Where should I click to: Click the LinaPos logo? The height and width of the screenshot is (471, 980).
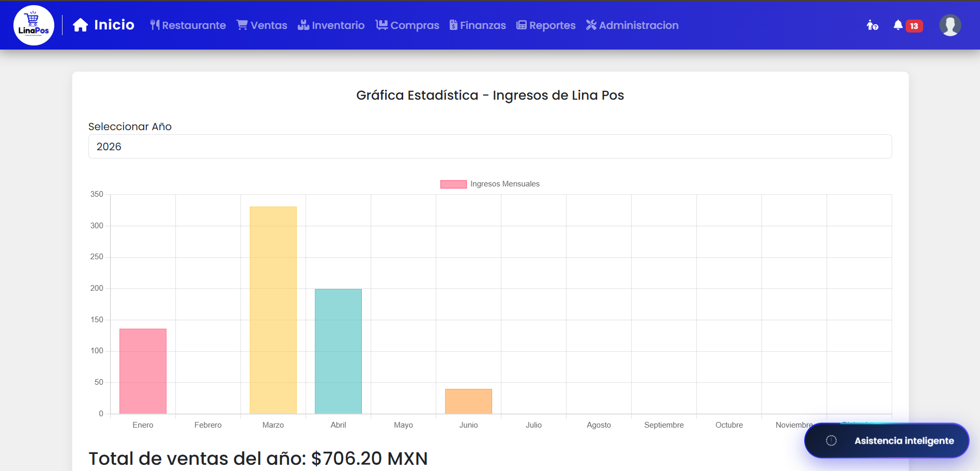[x=34, y=25]
